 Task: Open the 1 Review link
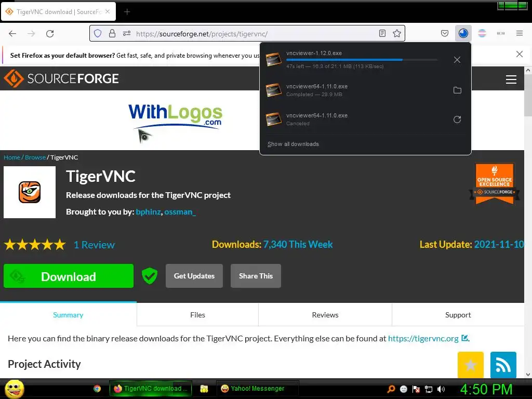95,245
